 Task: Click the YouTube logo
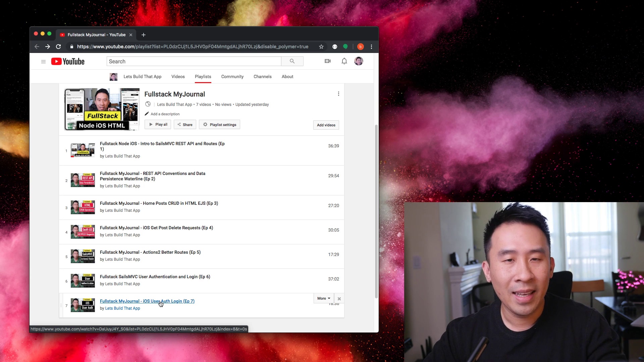pos(68,62)
